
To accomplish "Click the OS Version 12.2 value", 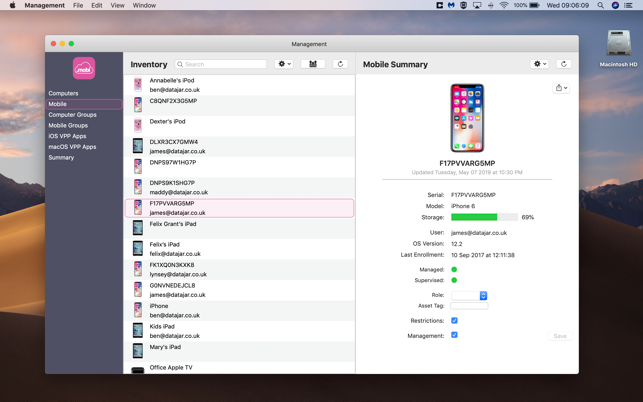I will pos(456,244).
